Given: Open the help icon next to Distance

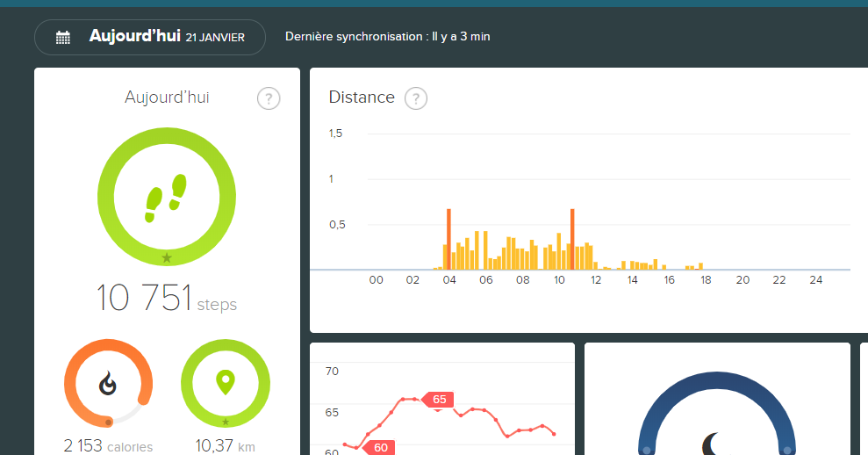Looking at the screenshot, I should click(x=416, y=98).
